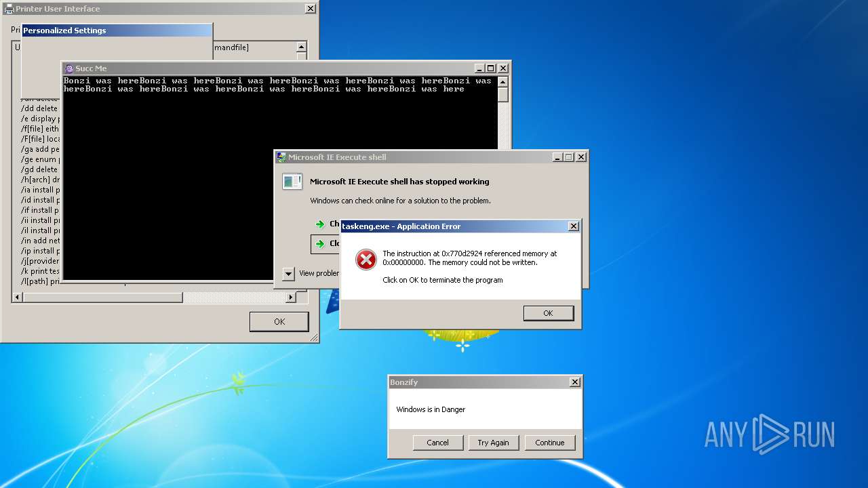Click the '/e display' line in Printer UI list
The image size is (868, 488).
[40, 119]
